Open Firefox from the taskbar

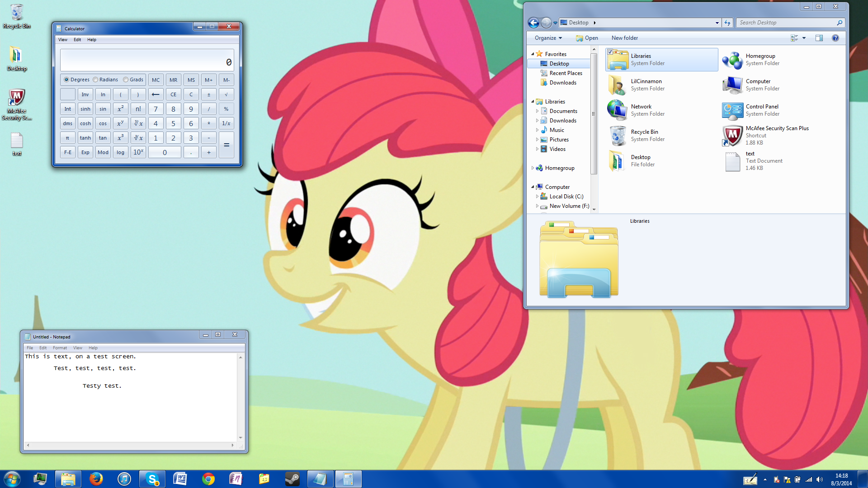pyautogui.click(x=96, y=479)
